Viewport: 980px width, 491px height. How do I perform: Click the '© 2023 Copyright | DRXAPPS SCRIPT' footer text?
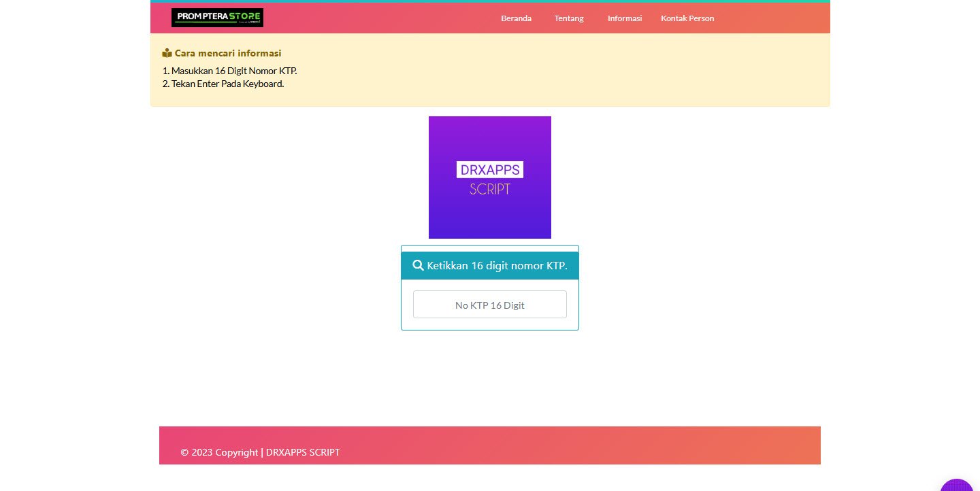pos(260,452)
